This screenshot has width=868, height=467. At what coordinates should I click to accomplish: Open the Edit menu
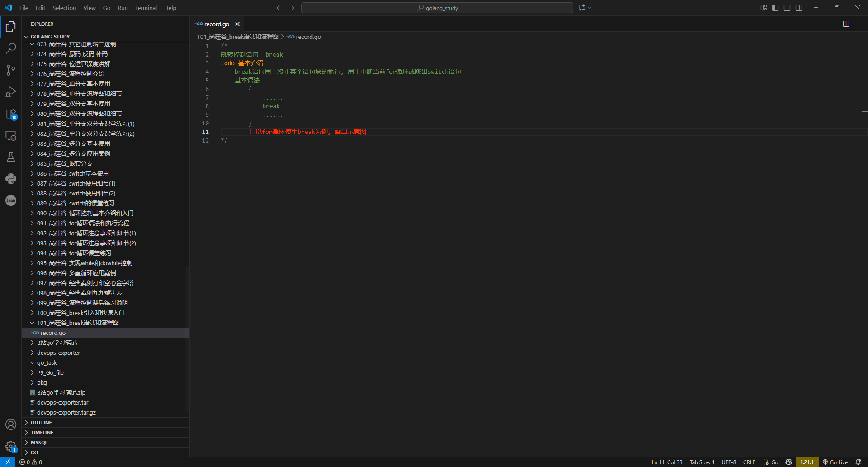40,8
